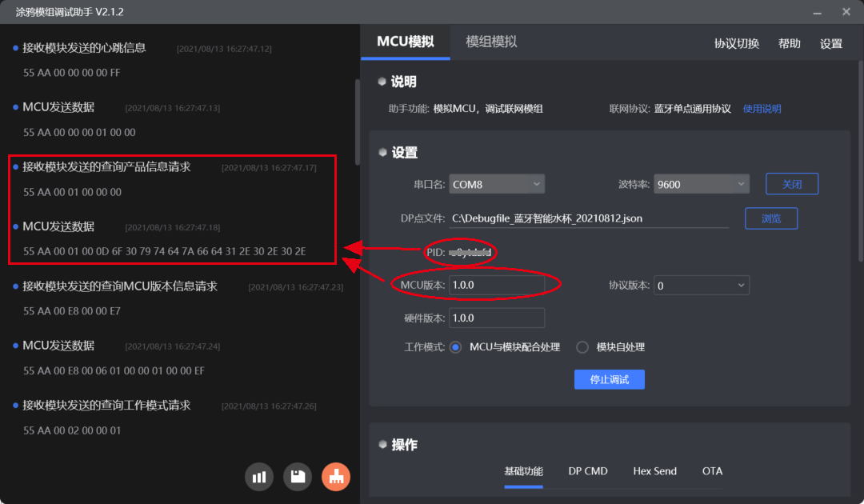
Task: Select the 基础功能 tab
Action: coord(523,471)
